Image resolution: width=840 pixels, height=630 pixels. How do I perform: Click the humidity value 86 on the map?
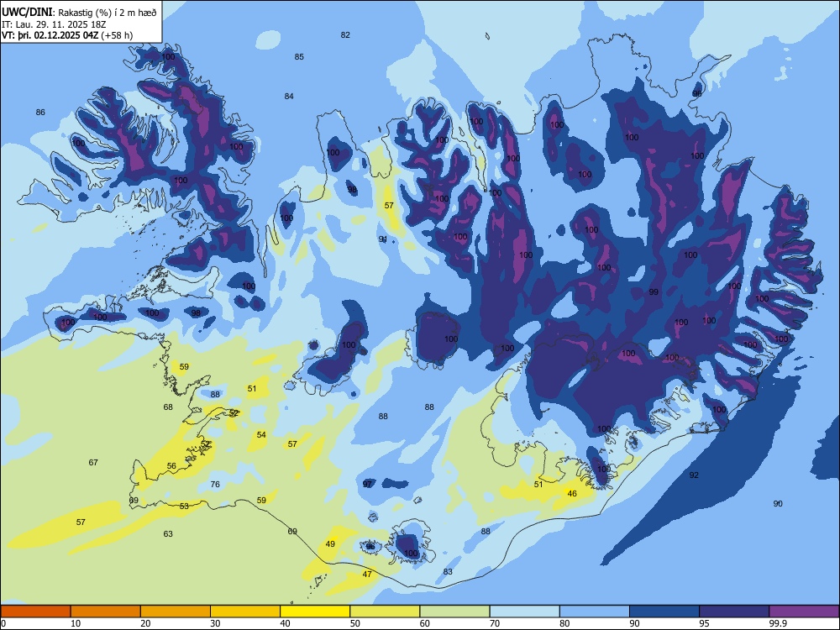coord(40,113)
